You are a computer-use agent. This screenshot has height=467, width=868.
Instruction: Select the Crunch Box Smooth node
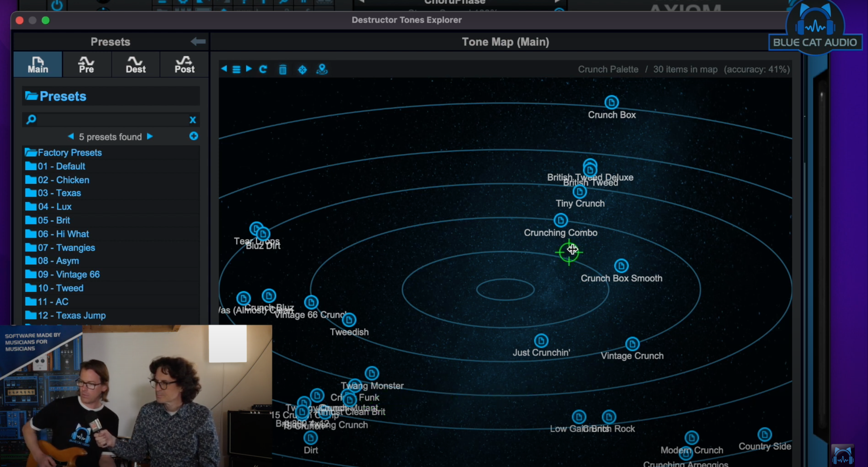tap(621, 266)
